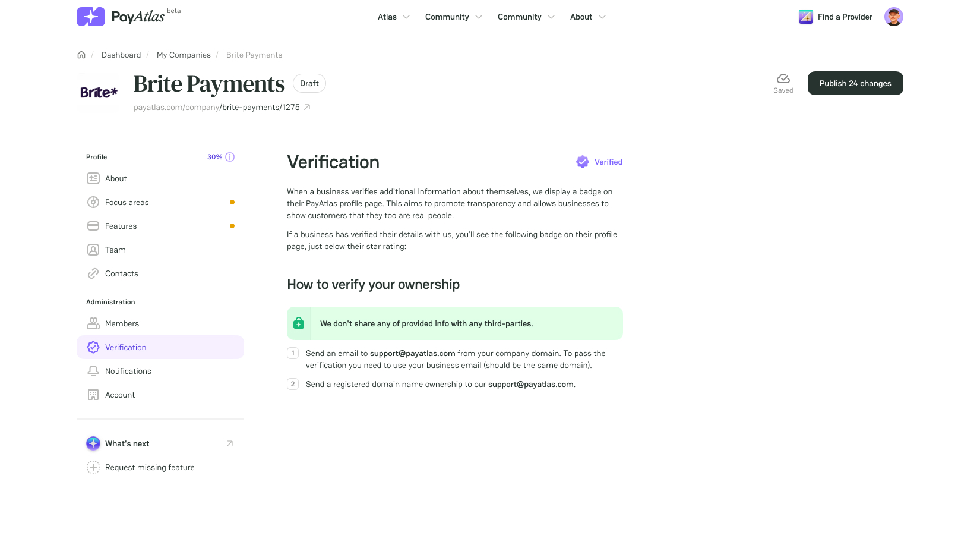This screenshot has height=535, width=980.
Task: Expand the Atlas dropdown menu
Action: tap(394, 17)
